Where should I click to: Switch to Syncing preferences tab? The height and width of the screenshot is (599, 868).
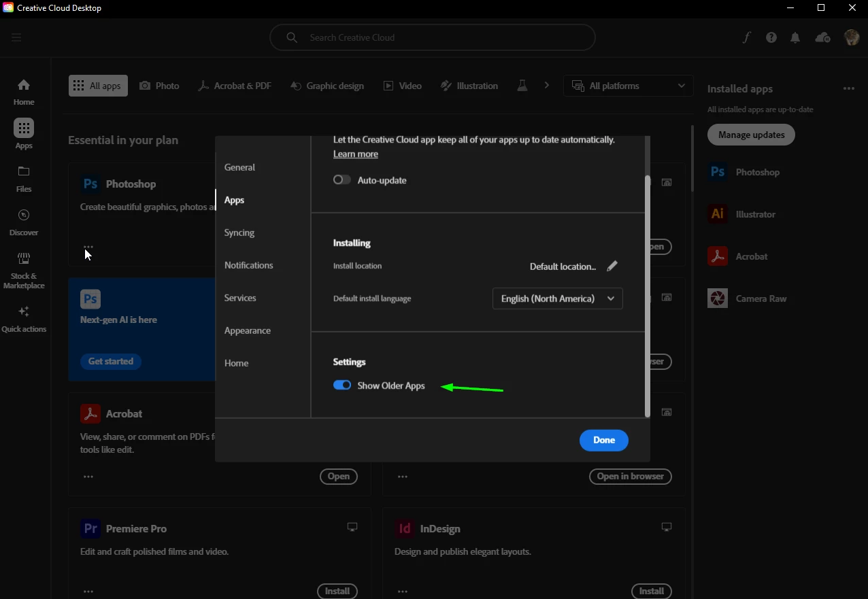pos(239,233)
